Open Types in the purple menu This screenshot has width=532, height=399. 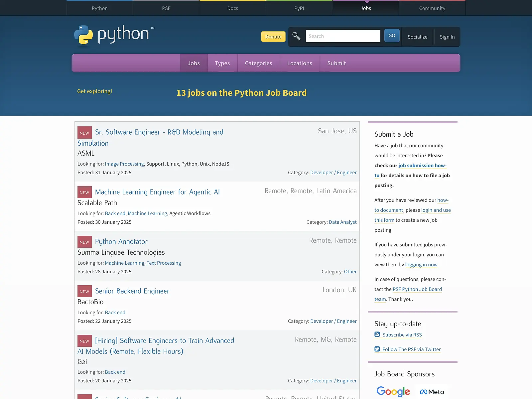point(222,63)
